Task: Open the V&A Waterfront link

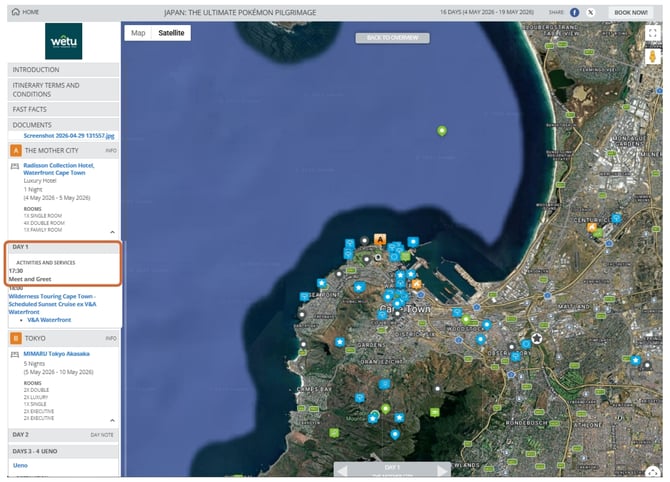Action: 49,320
